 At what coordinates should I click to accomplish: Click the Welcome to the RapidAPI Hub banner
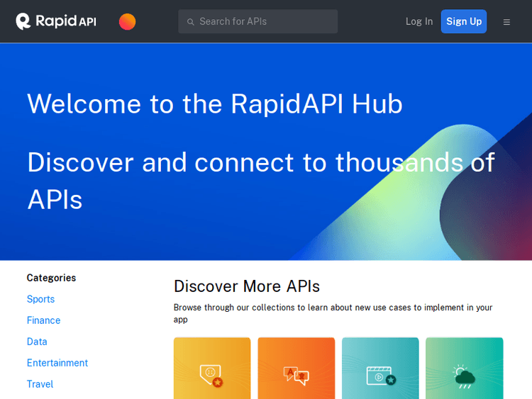215,104
